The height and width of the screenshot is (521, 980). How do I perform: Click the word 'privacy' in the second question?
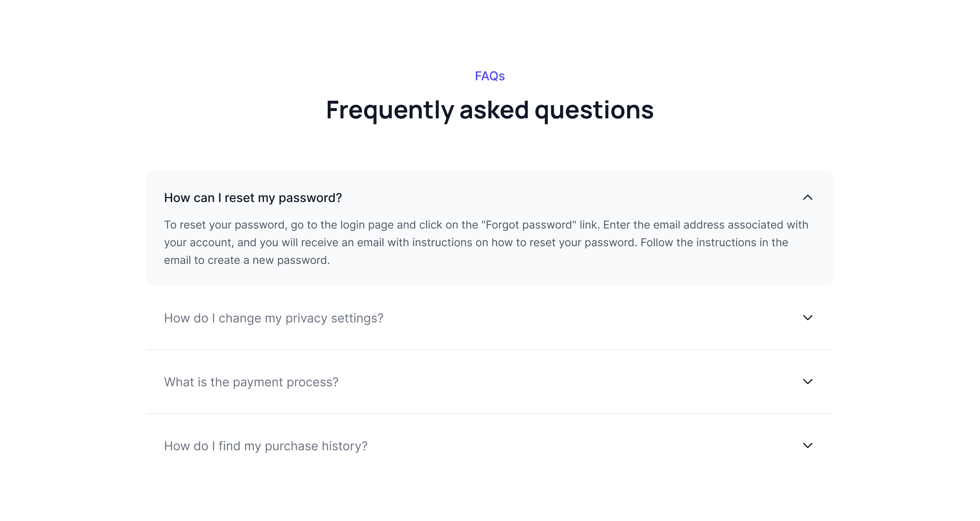click(x=306, y=318)
